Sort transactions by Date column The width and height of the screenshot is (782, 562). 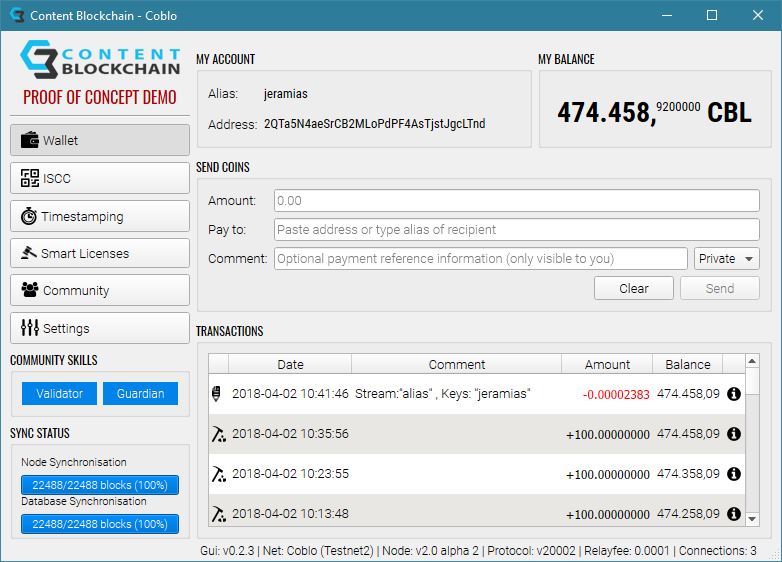click(290, 364)
